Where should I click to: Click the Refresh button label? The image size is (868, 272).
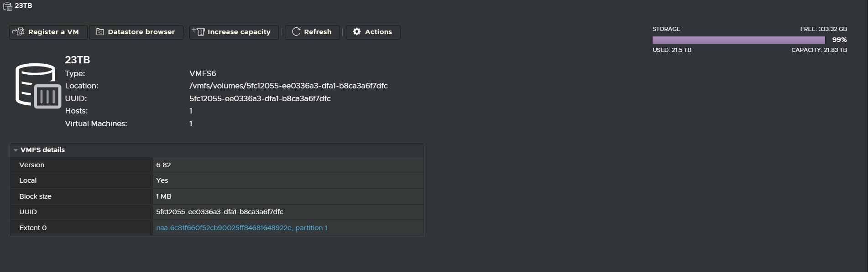coord(318,32)
